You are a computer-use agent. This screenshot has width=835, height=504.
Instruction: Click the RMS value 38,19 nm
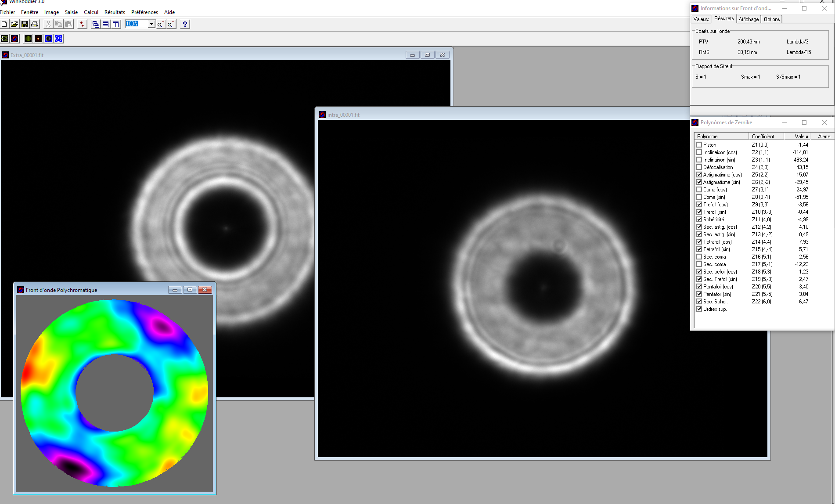coord(747,52)
